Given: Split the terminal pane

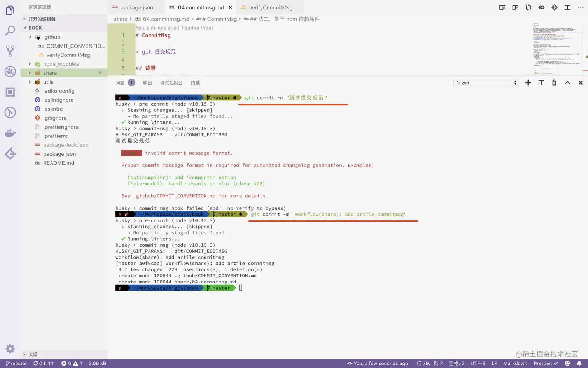Looking at the screenshot, I should tap(541, 83).
